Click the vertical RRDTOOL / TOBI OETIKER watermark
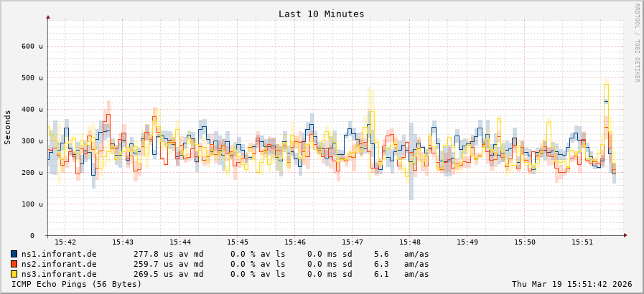The width and height of the screenshot is (644, 294). tap(636, 43)
